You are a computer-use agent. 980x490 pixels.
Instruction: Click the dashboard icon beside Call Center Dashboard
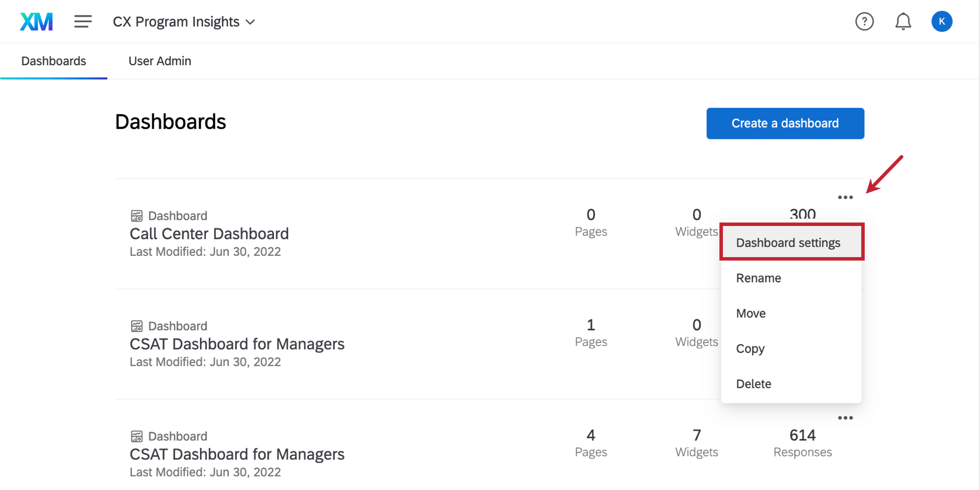137,216
